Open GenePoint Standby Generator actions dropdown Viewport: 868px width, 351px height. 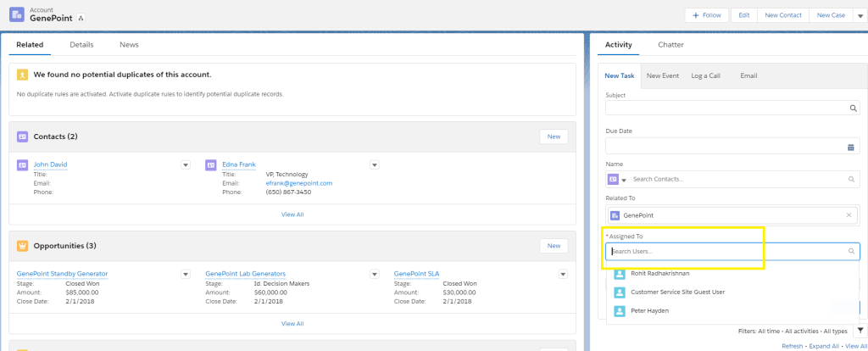pos(186,274)
